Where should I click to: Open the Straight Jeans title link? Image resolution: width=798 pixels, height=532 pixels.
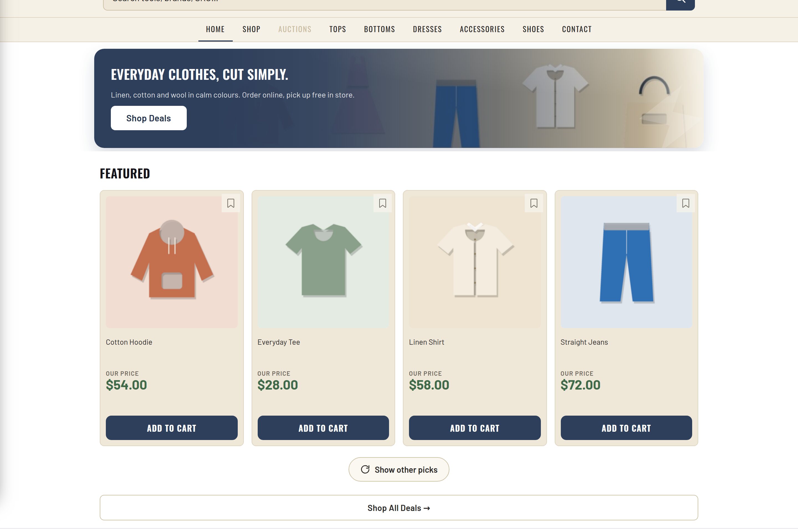click(x=584, y=342)
